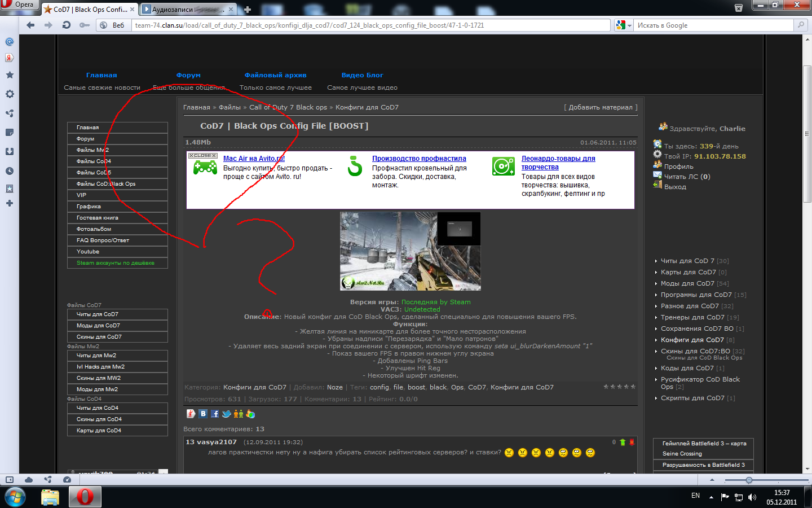
Task: Focus the address bar URL field
Action: (x=371, y=25)
